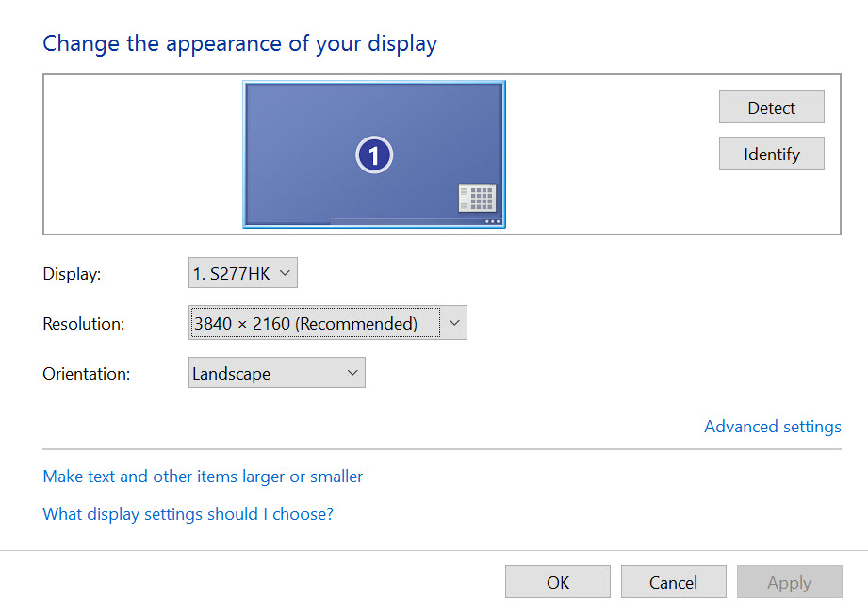Image resolution: width=868 pixels, height=615 pixels.
Task: Expand the Resolution dropdown arrow
Action: point(454,323)
